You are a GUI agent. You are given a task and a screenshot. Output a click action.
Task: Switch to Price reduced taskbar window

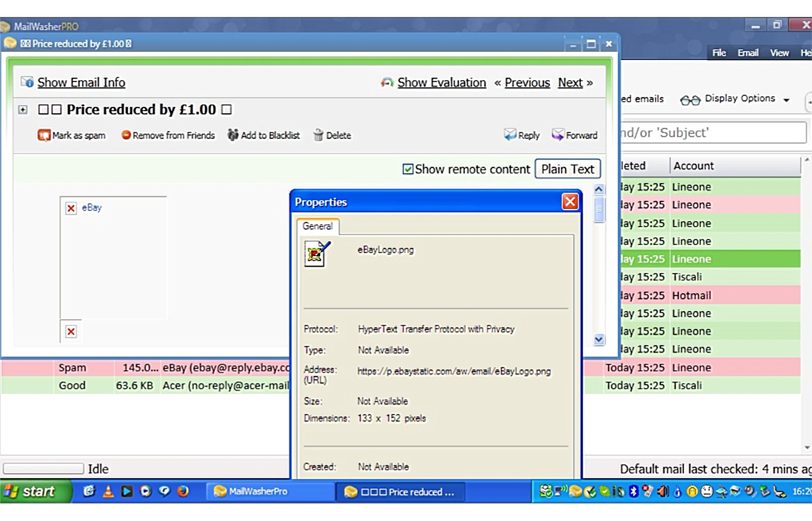pyautogui.click(x=401, y=492)
